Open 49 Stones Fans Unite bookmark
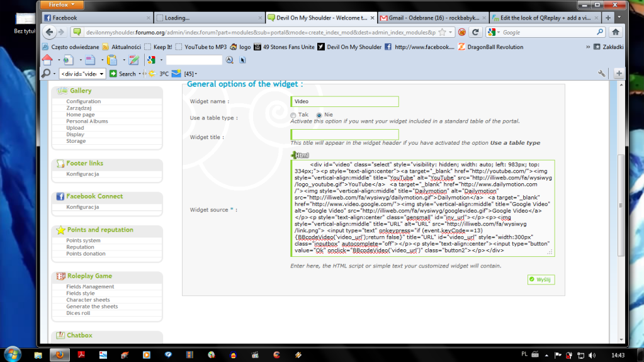The image size is (644, 362). (x=284, y=47)
